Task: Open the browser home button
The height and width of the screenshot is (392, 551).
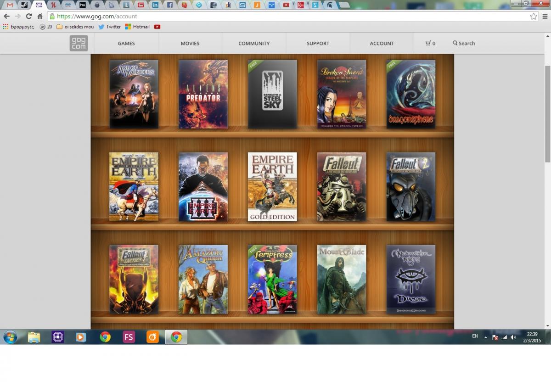Action: click(x=40, y=16)
